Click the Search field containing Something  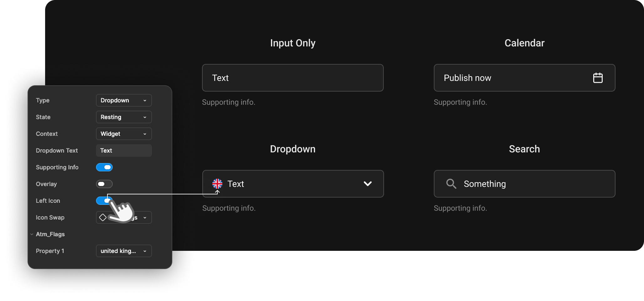(524, 184)
